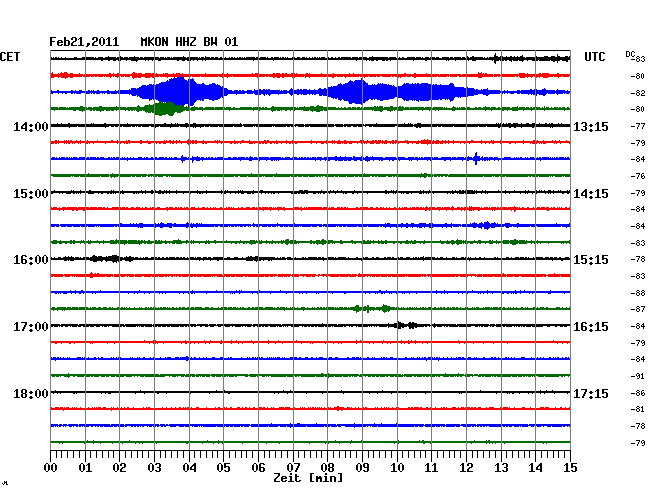Click the DC offset value -87
The image size is (650, 494).
638,309
